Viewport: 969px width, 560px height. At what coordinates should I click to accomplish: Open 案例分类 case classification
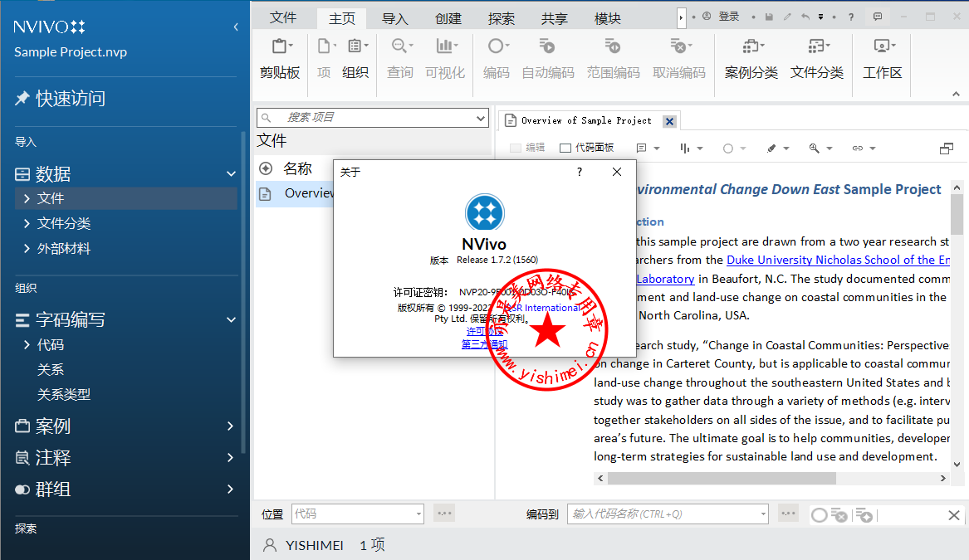[751, 60]
